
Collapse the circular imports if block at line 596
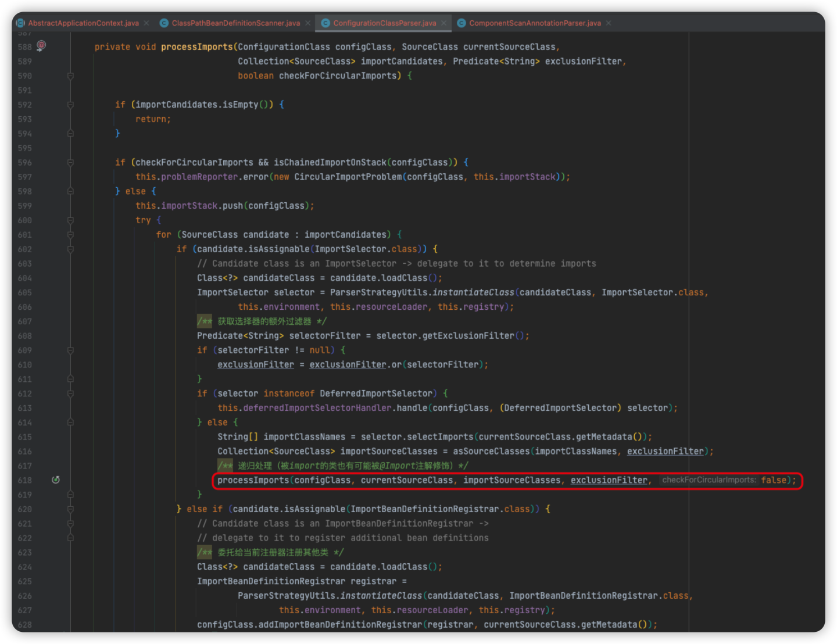(70, 162)
